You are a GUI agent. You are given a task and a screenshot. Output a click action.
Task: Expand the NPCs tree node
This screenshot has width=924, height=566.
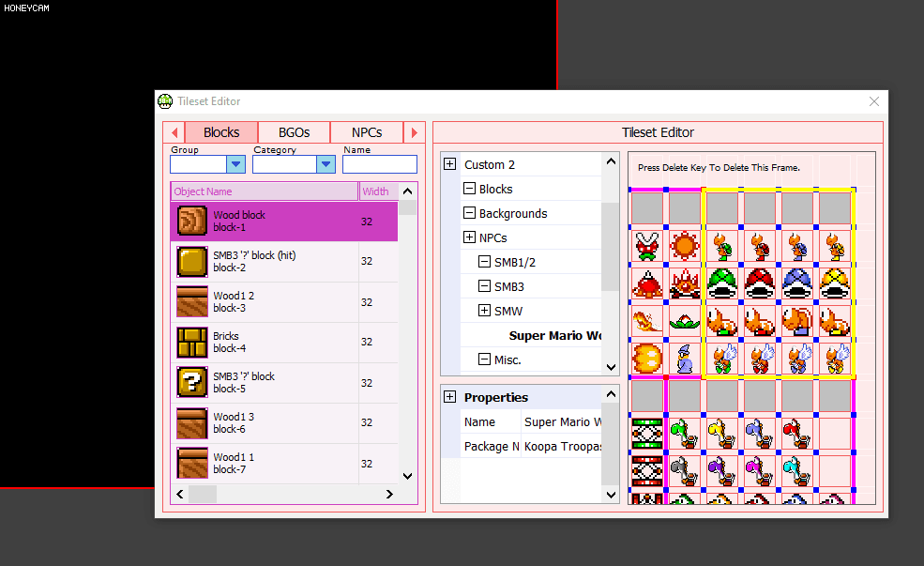469,237
